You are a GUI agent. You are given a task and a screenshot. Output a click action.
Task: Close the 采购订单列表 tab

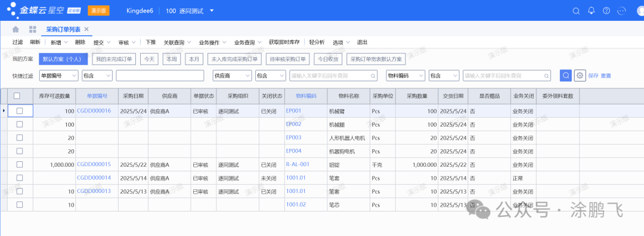point(86,29)
